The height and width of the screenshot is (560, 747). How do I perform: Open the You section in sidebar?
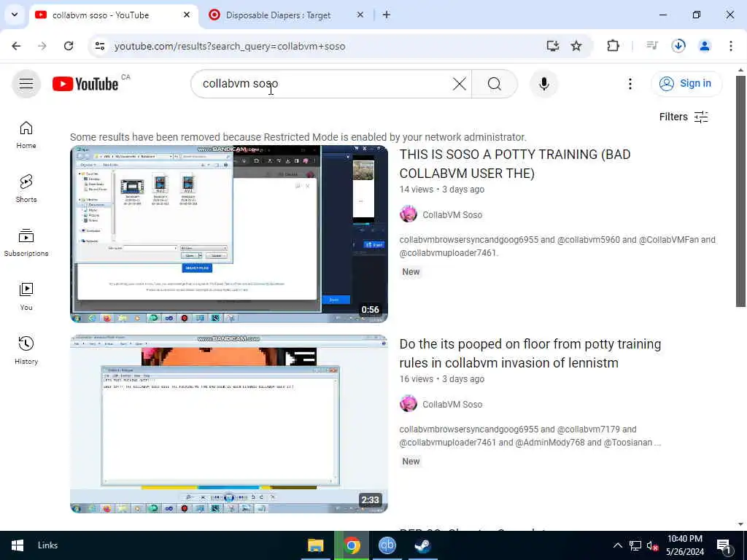[x=26, y=297]
